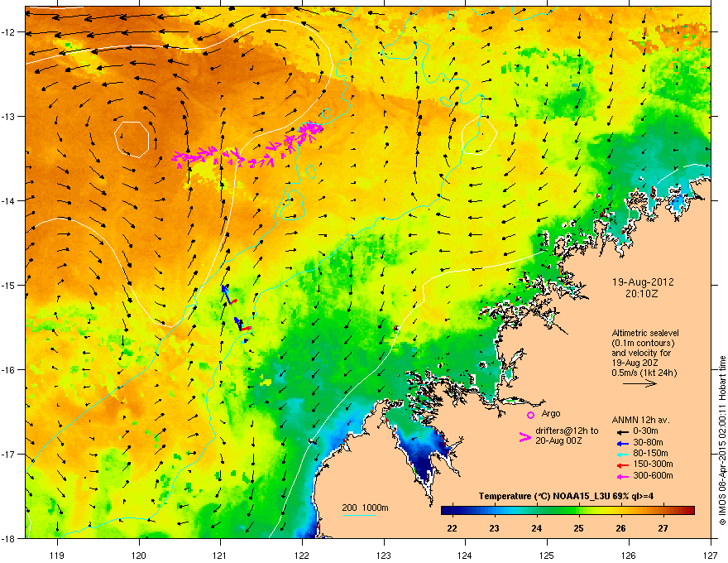This screenshot has width=728, height=563.
Task: Select the red 150-300m legend arrow
Action: 623,465
